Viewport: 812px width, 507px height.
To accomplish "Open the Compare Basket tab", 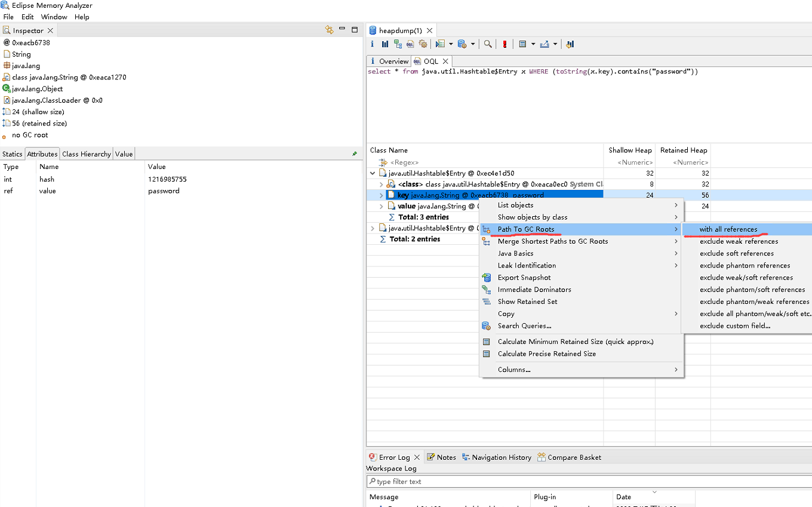I will pyautogui.click(x=569, y=457).
